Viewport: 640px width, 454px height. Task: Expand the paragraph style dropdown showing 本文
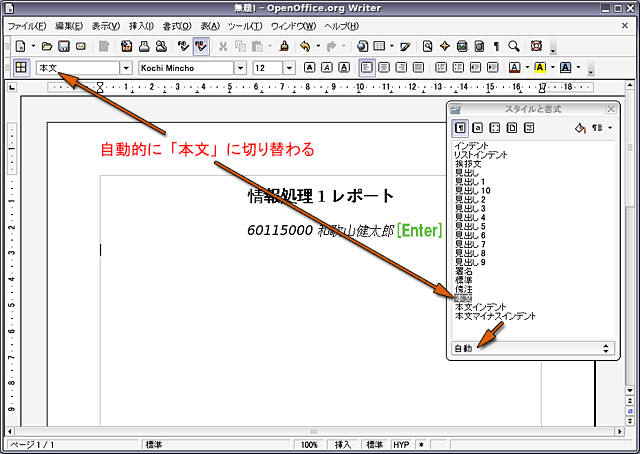[126, 68]
